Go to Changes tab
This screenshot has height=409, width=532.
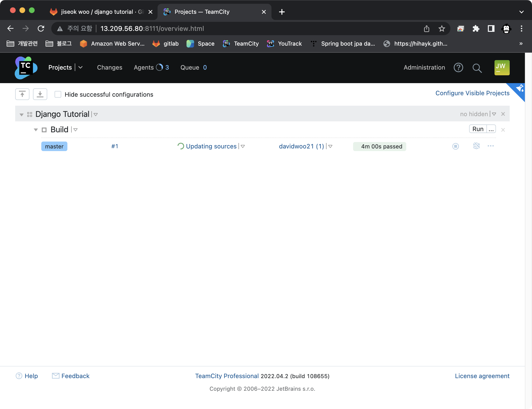pyautogui.click(x=110, y=67)
